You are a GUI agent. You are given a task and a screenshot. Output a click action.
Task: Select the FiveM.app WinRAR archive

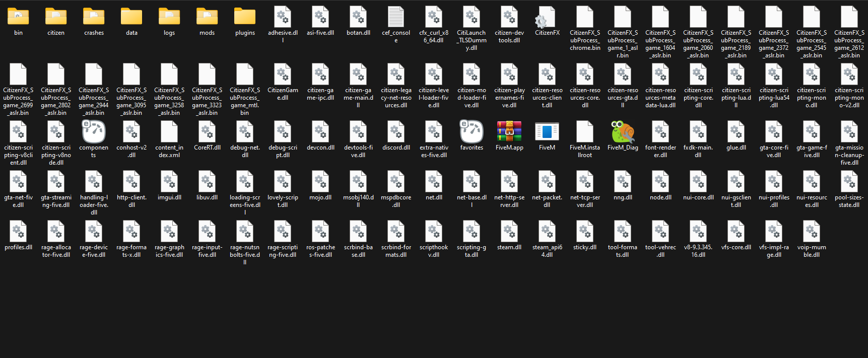pos(509,131)
